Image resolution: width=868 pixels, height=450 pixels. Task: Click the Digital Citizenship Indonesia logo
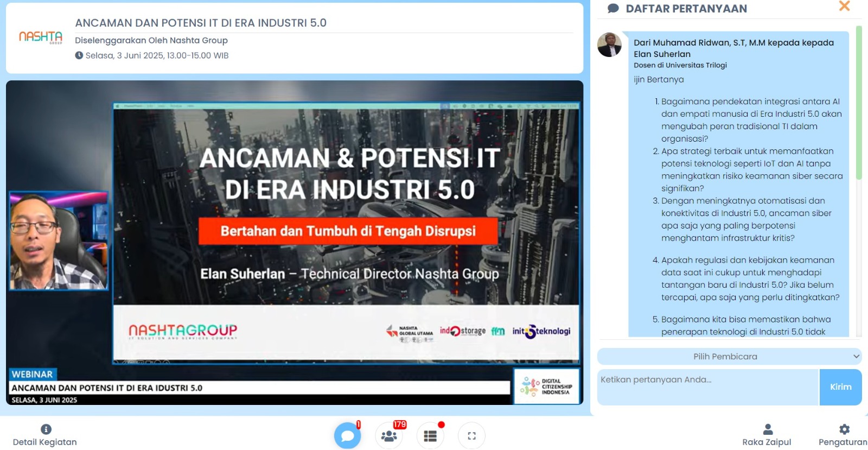click(546, 386)
